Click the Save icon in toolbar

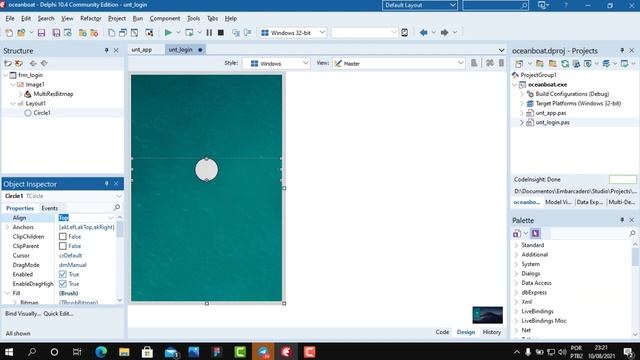point(41,33)
